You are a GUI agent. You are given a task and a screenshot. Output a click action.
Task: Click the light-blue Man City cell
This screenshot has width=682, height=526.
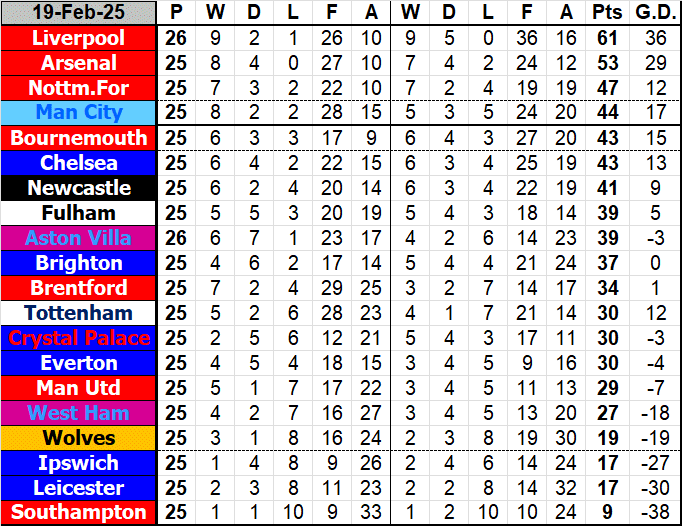(x=78, y=113)
